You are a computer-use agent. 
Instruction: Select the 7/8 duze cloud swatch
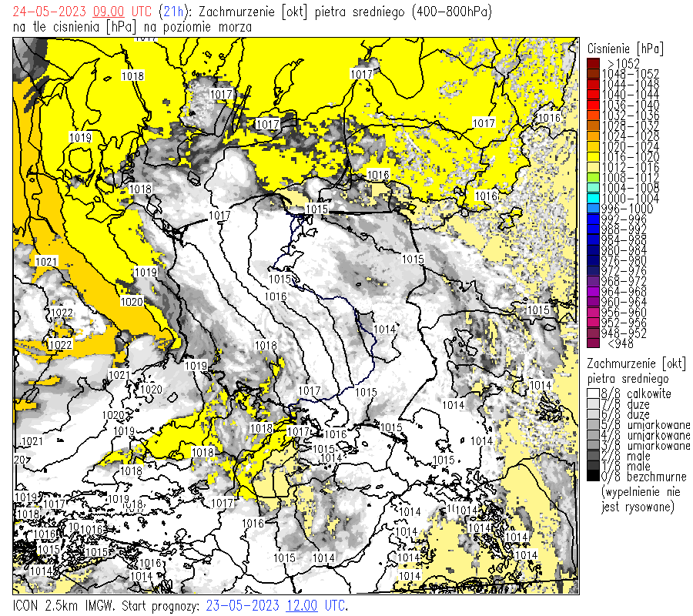click(593, 404)
